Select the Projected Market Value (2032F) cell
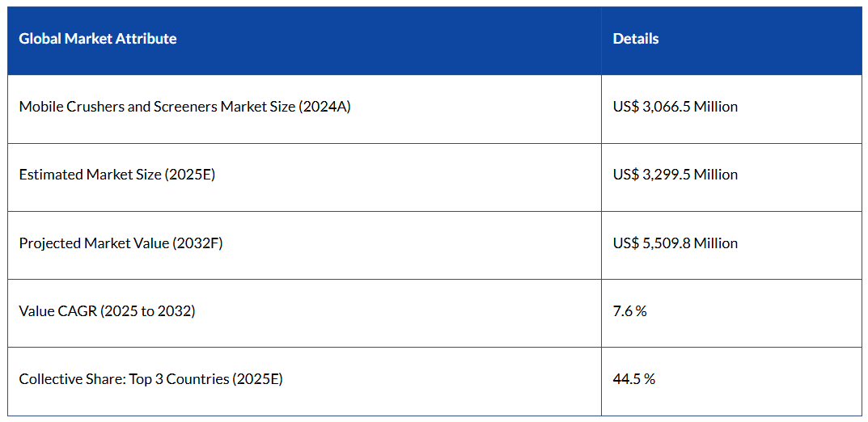 121,243
